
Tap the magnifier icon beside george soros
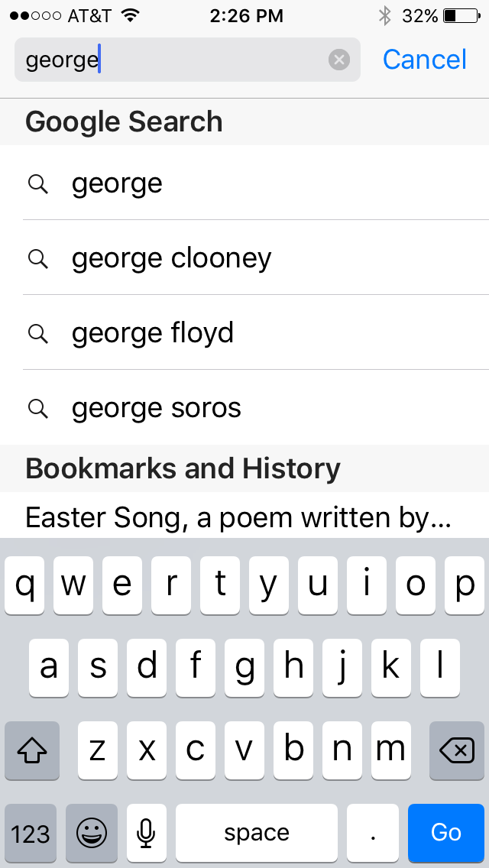click(37, 408)
